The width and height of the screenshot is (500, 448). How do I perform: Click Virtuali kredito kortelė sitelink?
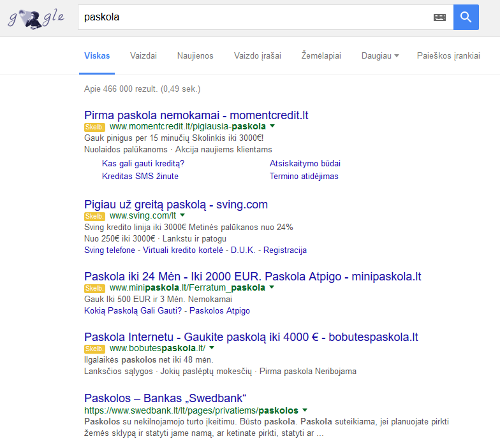[182, 250]
